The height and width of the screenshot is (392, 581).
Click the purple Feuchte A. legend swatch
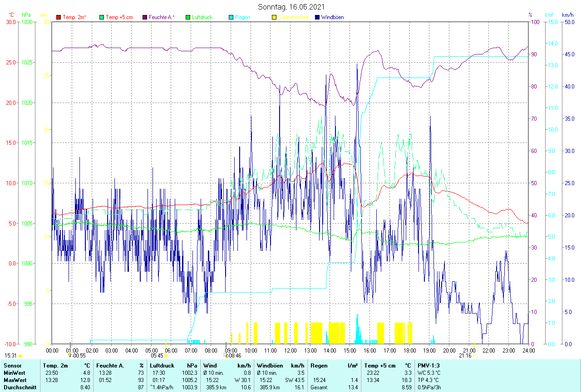(145, 17)
